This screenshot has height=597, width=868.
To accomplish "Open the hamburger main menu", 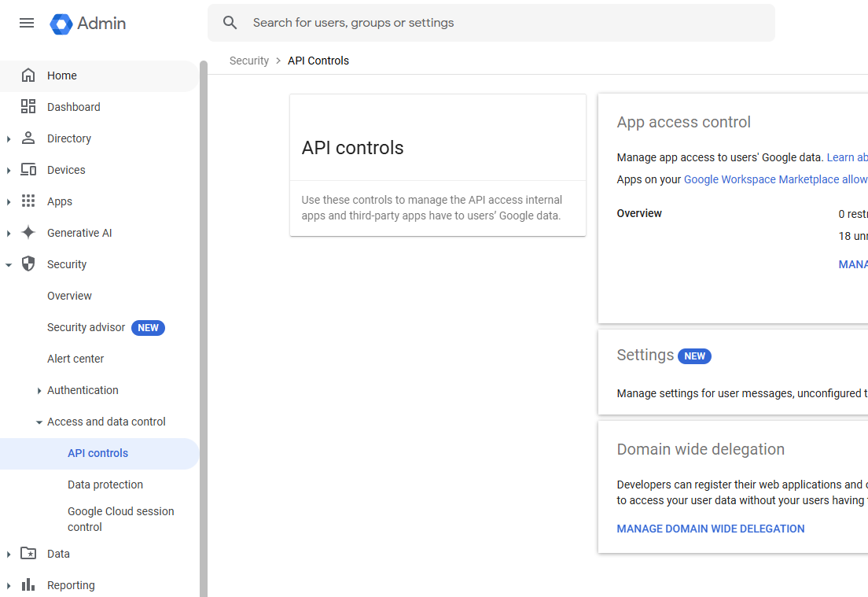I will [27, 23].
